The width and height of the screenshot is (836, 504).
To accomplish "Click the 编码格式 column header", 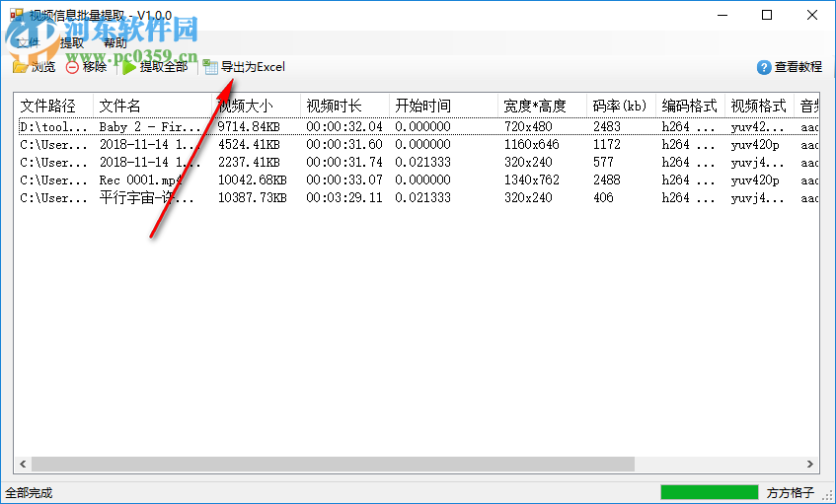I will point(691,106).
